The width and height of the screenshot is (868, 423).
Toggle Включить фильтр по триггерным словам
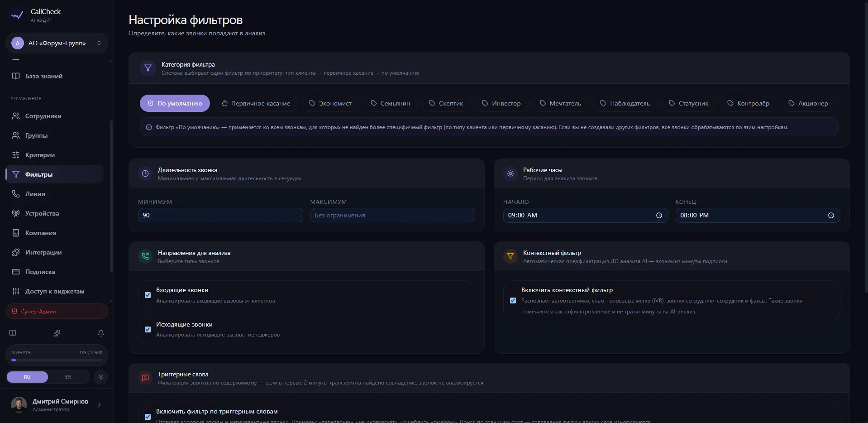148,417
